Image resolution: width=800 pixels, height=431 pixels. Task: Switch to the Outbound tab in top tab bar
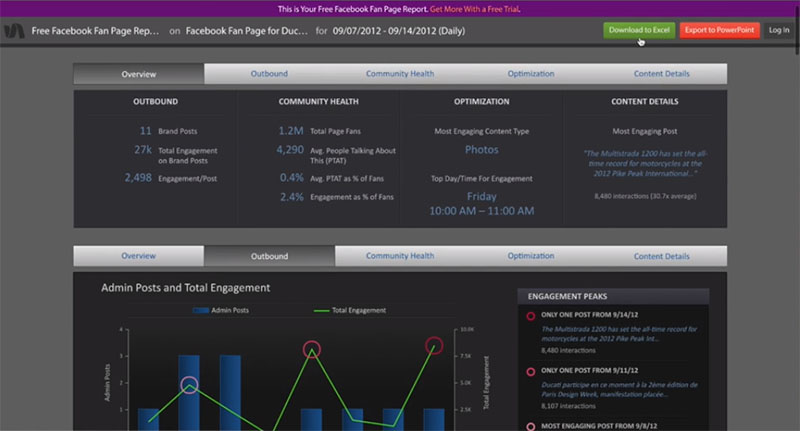click(x=269, y=74)
